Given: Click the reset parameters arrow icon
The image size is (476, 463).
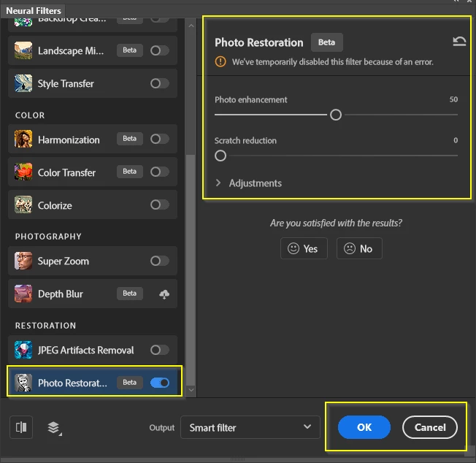Looking at the screenshot, I should [459, 41].
